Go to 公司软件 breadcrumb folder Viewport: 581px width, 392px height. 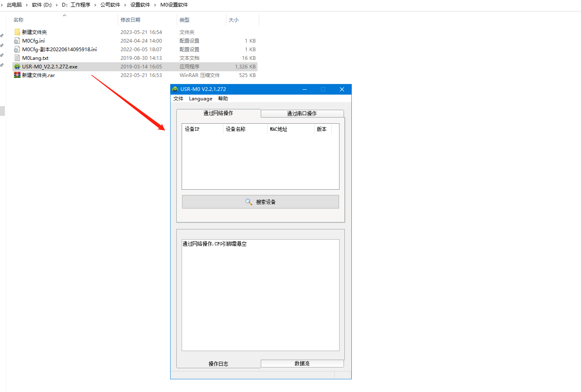coord(110,5)
